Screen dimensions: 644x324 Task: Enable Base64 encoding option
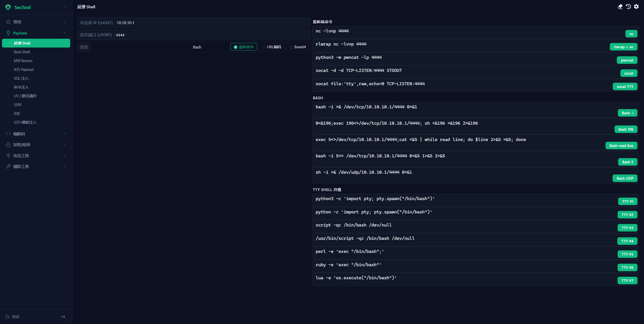click(x=298, y=47)
